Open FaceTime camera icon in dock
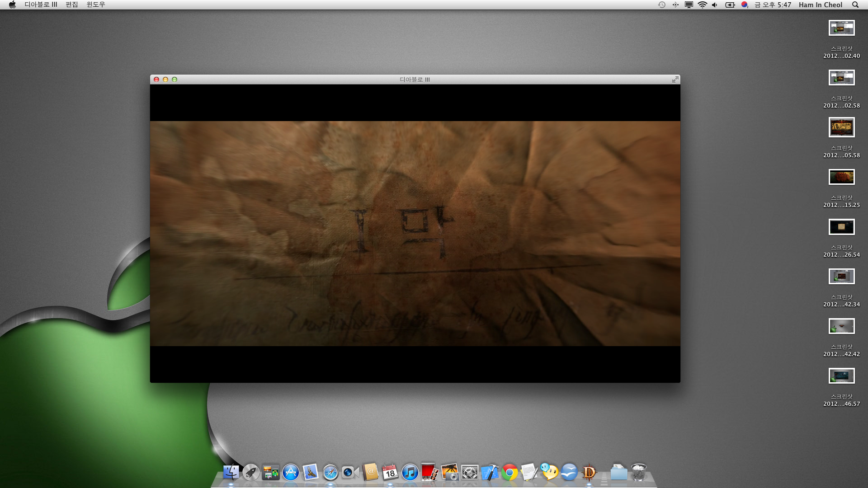The height and width of the screenshot is (488, 868). pyautogui.click(x=350, y=473)
